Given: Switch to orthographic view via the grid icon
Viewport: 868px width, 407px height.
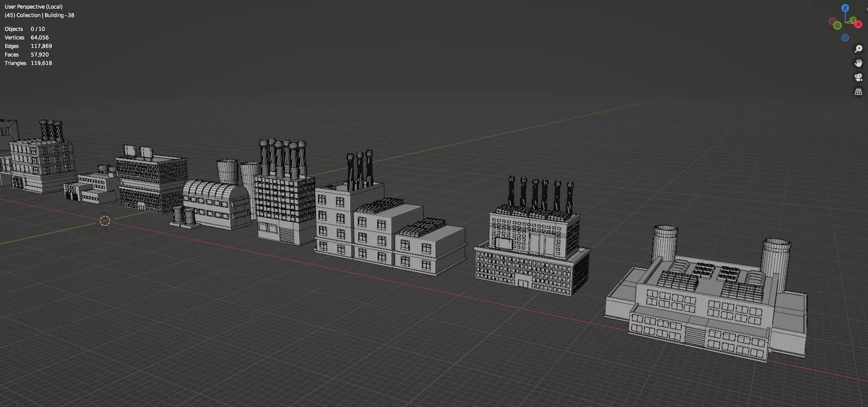Looking at the screenshot, I should point(859,92).
